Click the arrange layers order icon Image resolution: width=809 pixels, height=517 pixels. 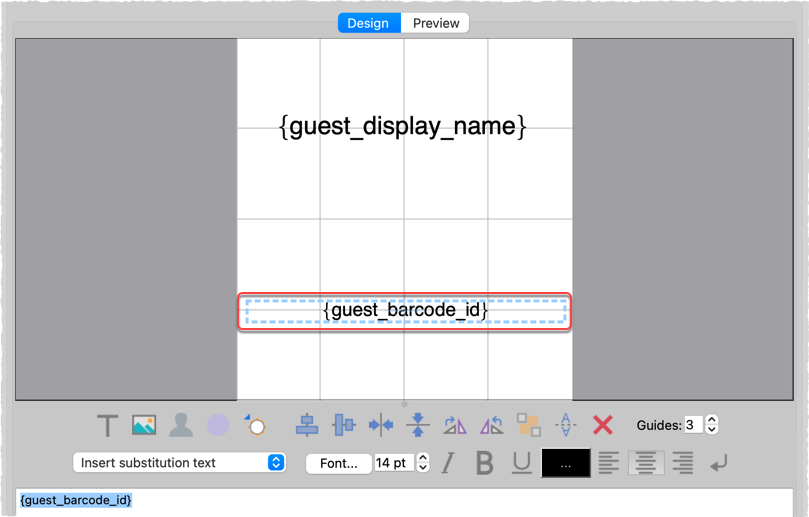coord(528,426)
